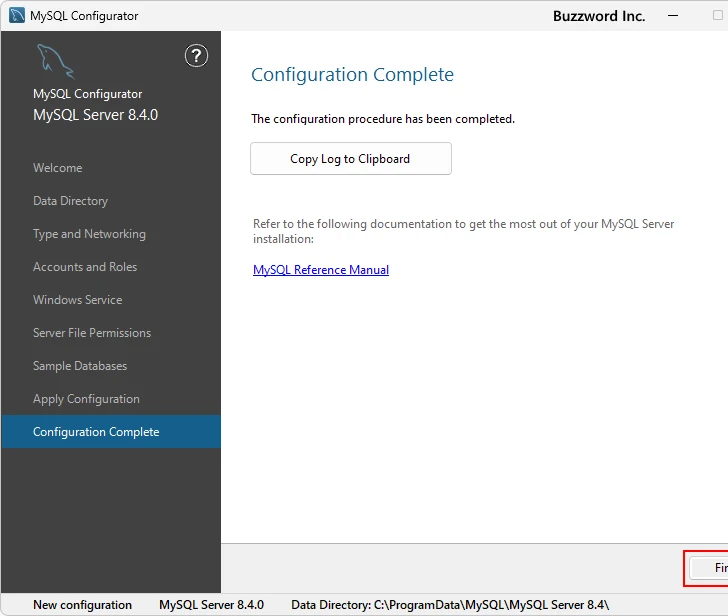Open help via question mark icon

point(196,56)
